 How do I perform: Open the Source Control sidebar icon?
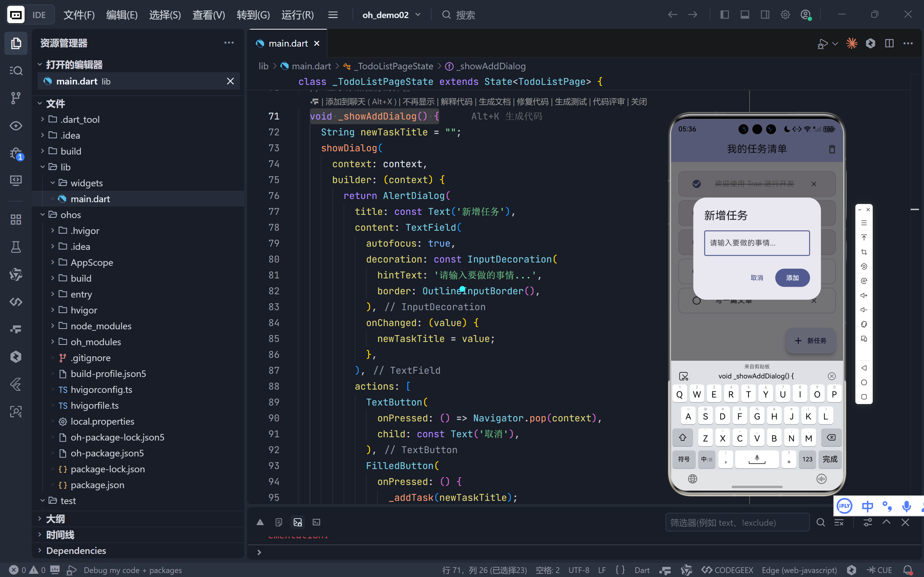[16, 98]
